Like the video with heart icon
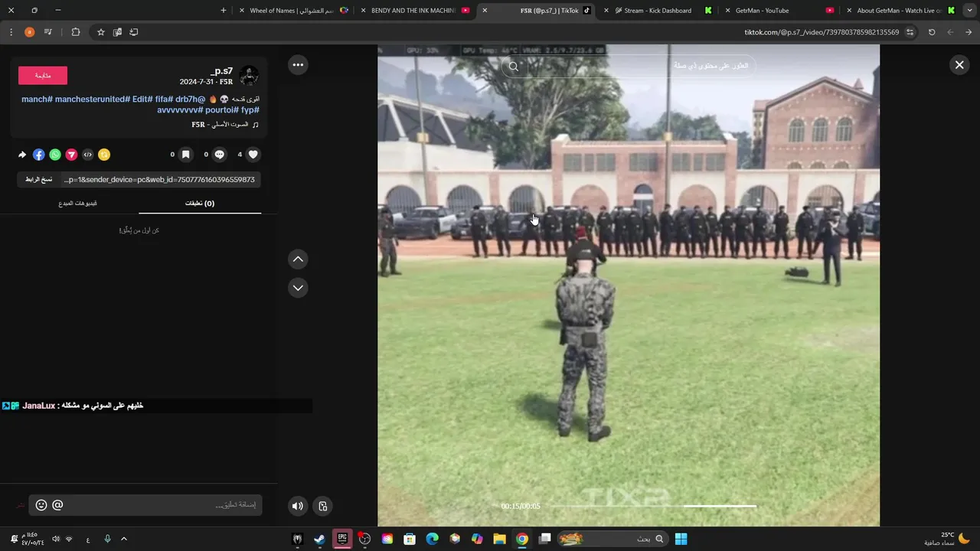This screenshot has height=551, width=980. click(253, 155)
